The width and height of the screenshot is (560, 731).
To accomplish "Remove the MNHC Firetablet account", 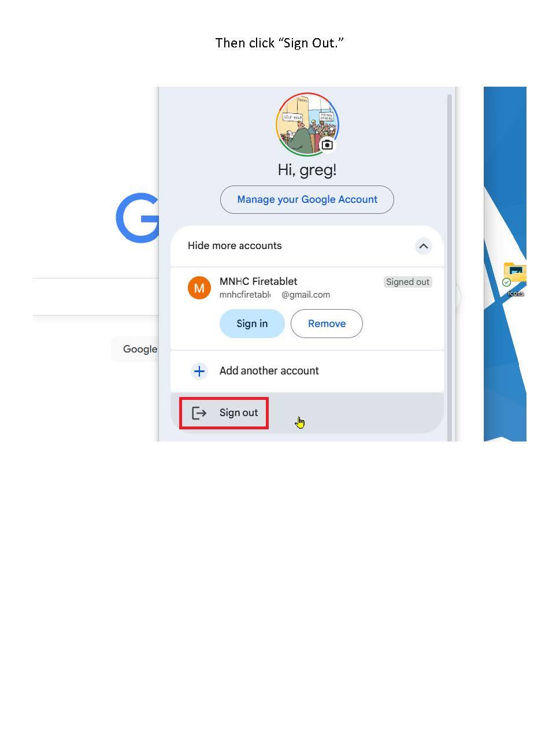I will (x=327, y=324).
